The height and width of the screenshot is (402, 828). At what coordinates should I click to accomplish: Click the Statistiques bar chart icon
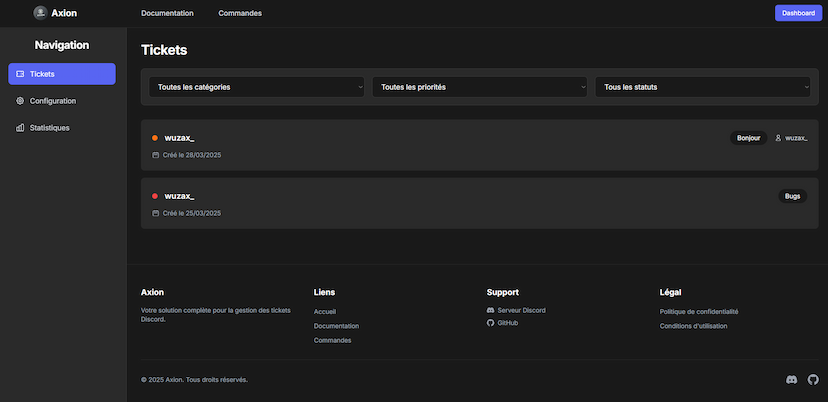pyautogui.click(x=20, y=128)
